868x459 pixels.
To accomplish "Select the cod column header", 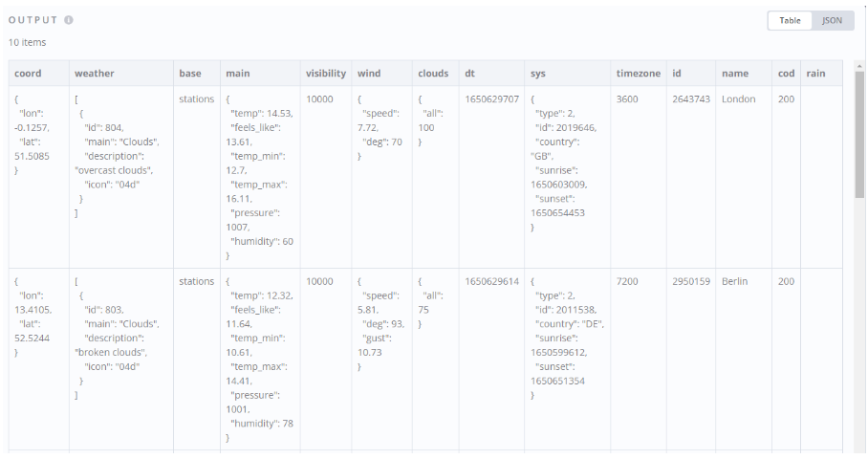I will pyautogui.click(x=786, y=73).
